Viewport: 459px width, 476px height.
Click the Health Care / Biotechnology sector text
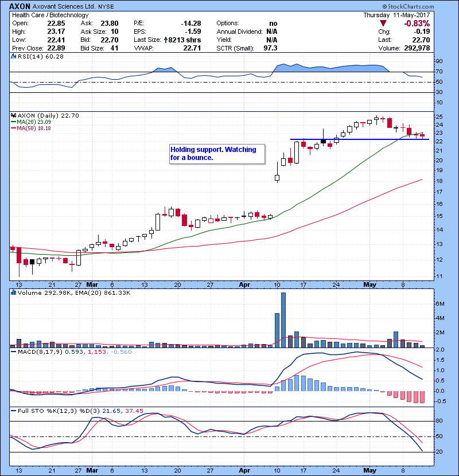(x=50, y=15)
